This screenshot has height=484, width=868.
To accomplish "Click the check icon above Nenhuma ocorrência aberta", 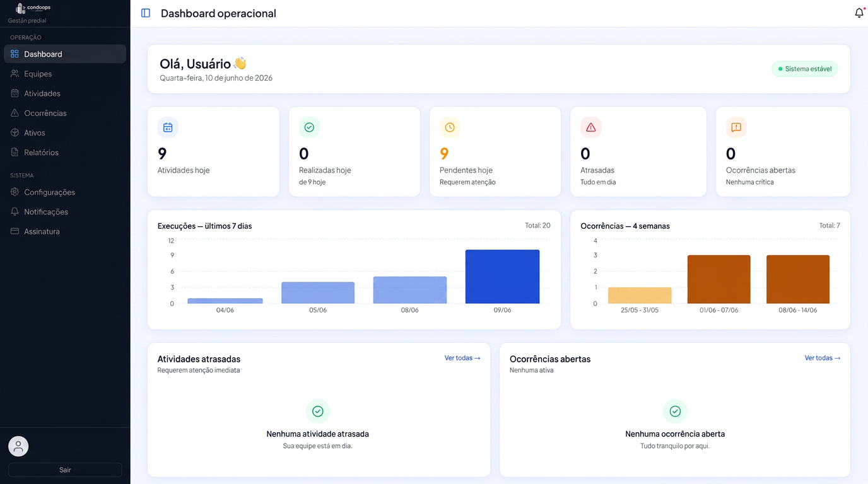I will tap(675, 411).
